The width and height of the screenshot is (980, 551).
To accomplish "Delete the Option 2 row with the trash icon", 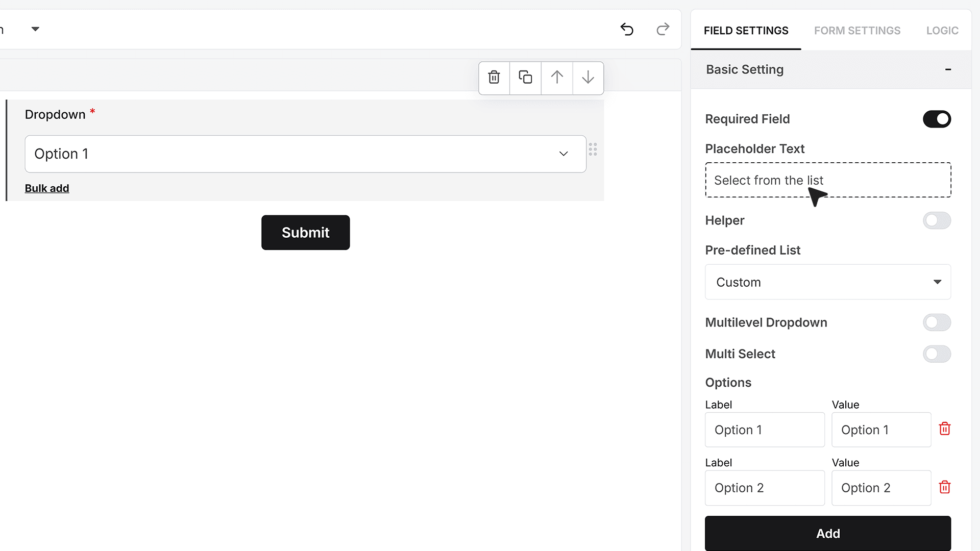I will [x=945, y=487].
